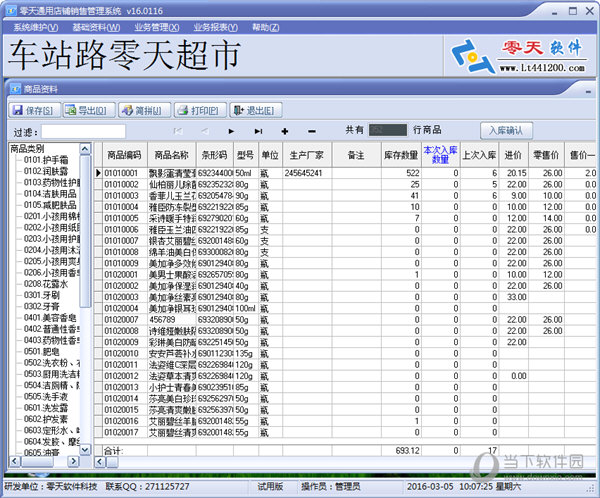Image resolution: width=600 pixels, height=498 pixels.
Task: Click the 单位 column header
Action: [x=271, y=155]
